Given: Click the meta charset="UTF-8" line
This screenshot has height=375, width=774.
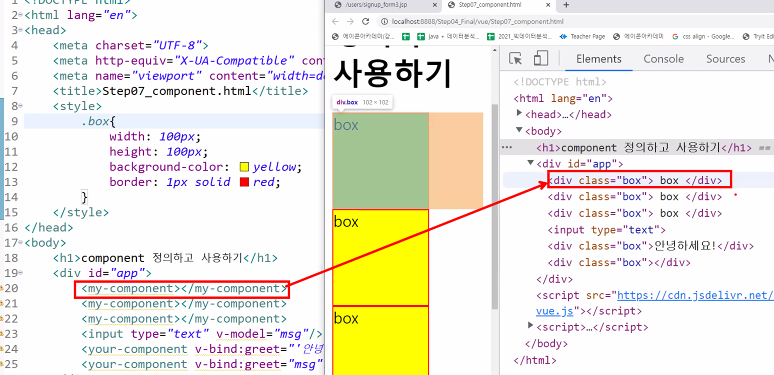Looking at the screenshot, I should (x=131, y=45).
